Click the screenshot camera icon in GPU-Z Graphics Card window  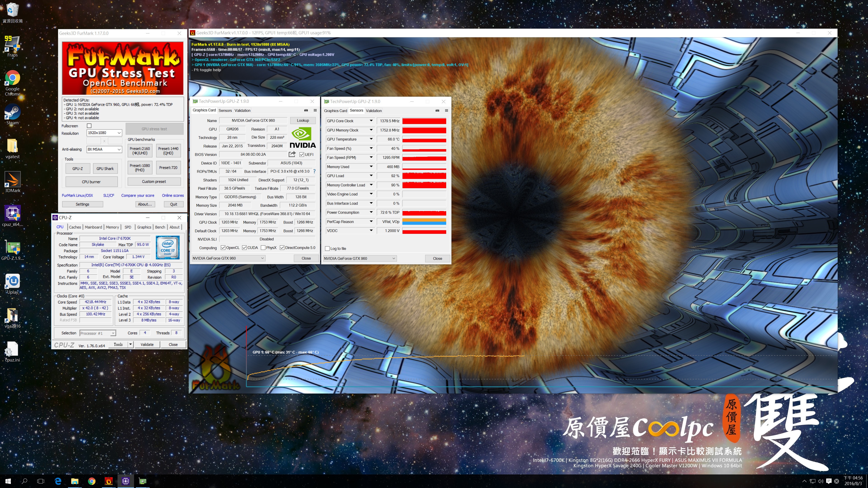pos(306,110)
